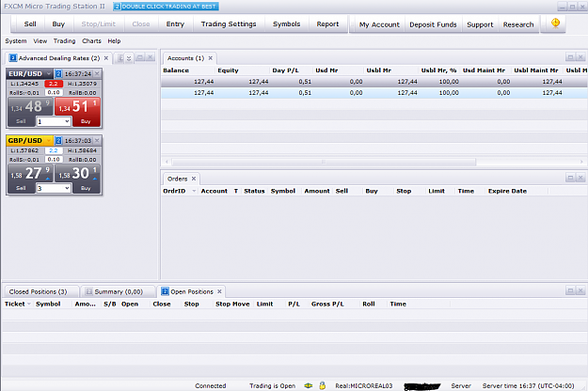Click Server time 16:37 in status bar
This screenshot has height=391, width=588.
click(528, 385)
